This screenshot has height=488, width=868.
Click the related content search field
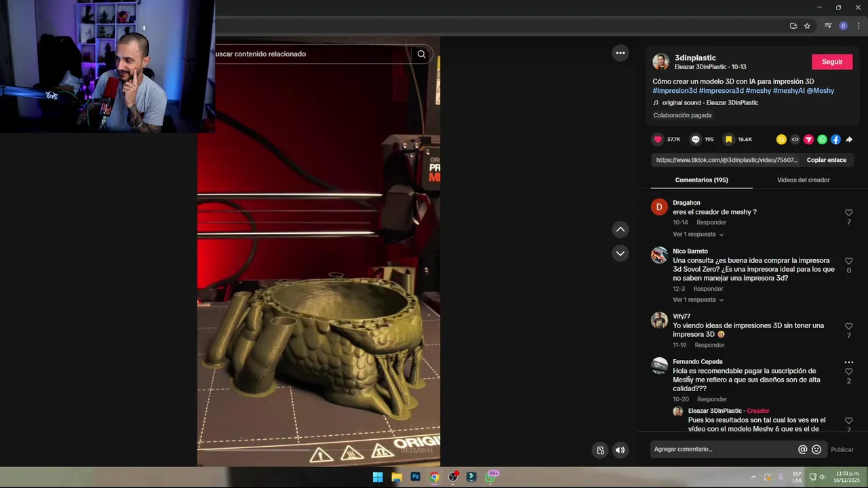312,54
